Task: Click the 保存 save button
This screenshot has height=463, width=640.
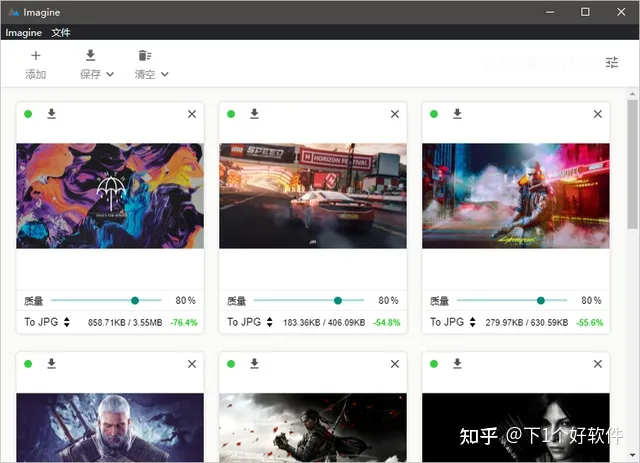Action: pyautogui.click(x=90, y=65)
